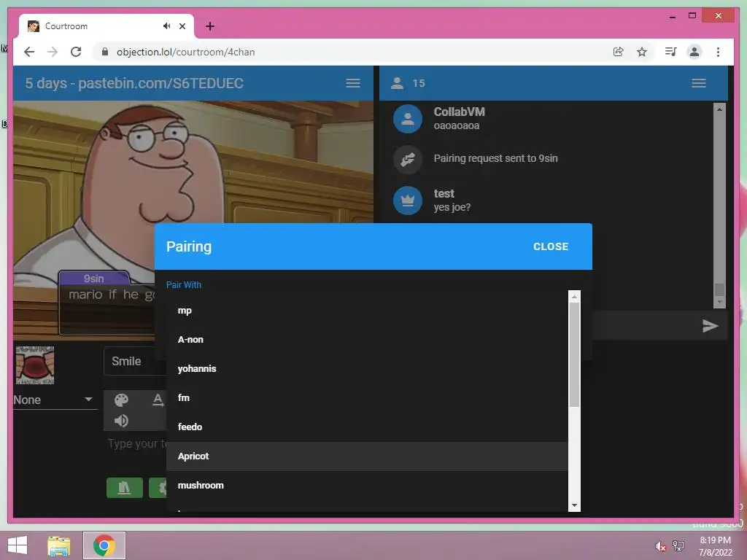
Task: Click the network tray icon
Action: coord(678,546)
